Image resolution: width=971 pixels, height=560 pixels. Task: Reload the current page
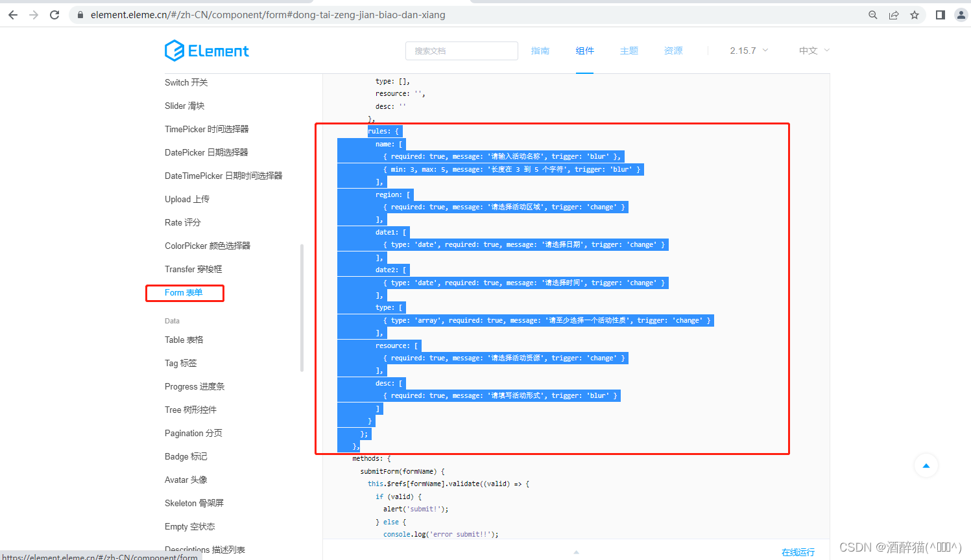(x=54, y=15)
